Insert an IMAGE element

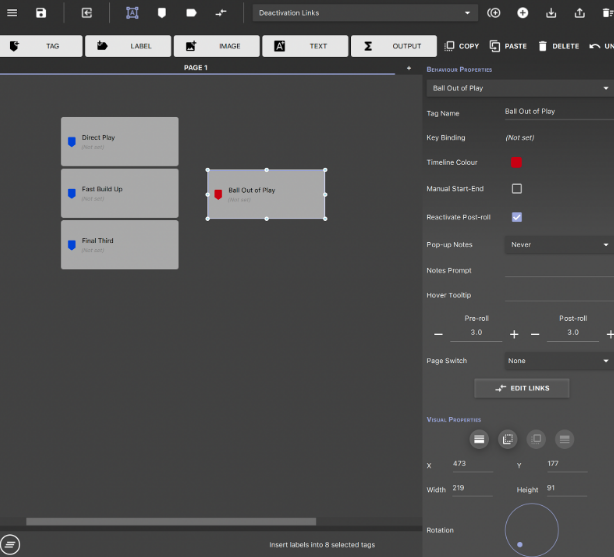(x=217, y=46)
